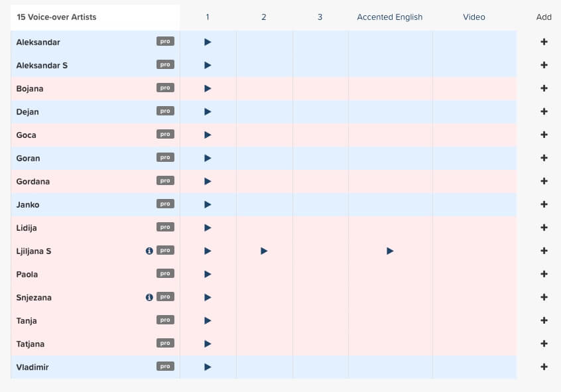Click the pro badge beside Tanja
This screenshot has height=392, width=561.
(x=165, y=320)
